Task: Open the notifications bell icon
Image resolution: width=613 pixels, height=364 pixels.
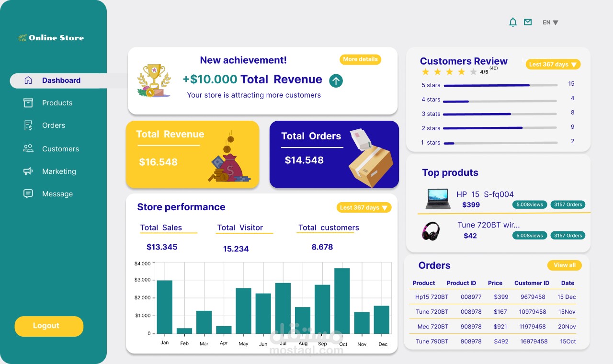Action: (513, 22)
